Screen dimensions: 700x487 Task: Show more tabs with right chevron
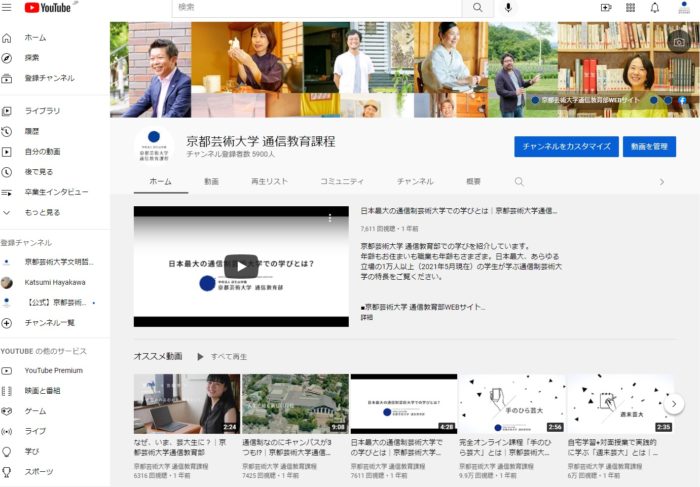(x=662, y=182)
